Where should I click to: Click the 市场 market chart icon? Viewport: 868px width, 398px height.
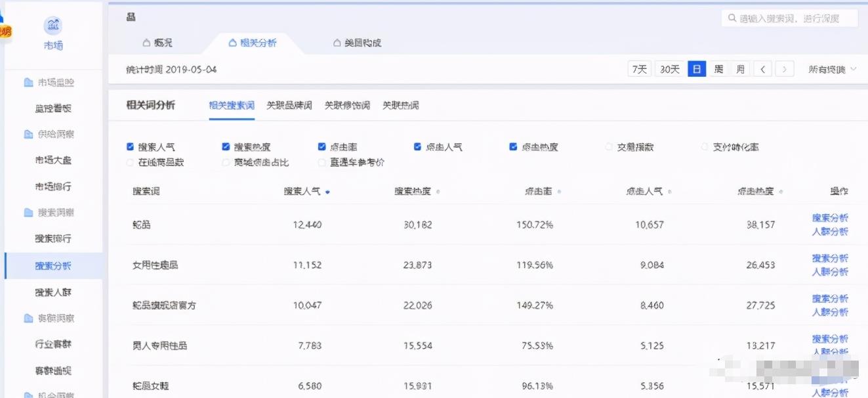pos(53,26)
